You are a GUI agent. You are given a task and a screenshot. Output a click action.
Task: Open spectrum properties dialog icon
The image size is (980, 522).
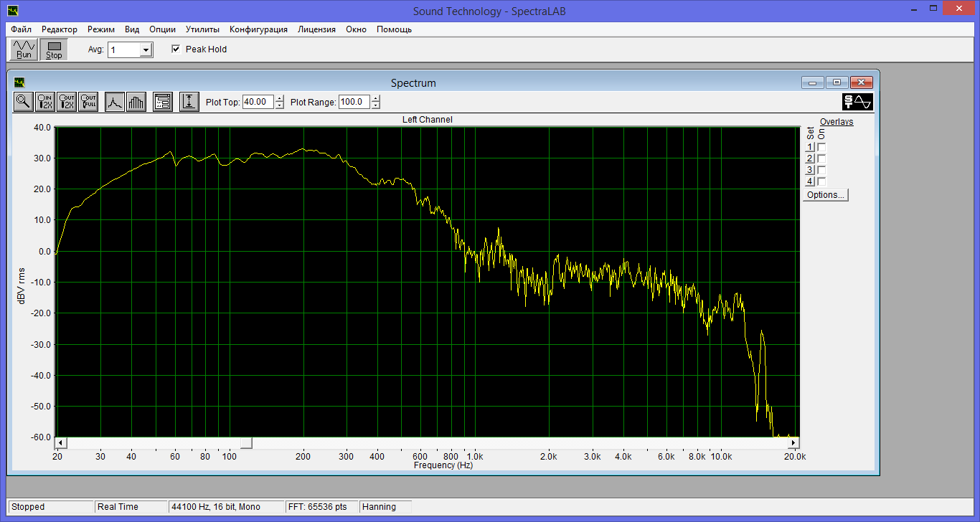163,102
